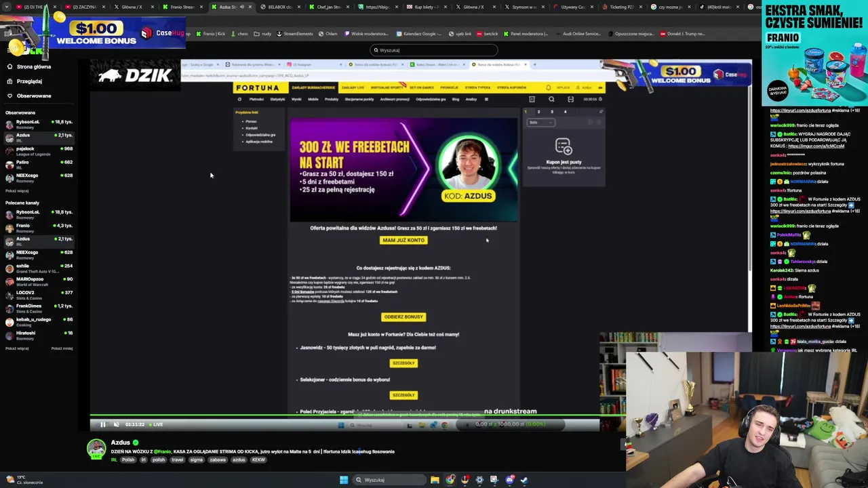
Task: Switch to the Chef_jan browser tab
Action: (328, 7)
